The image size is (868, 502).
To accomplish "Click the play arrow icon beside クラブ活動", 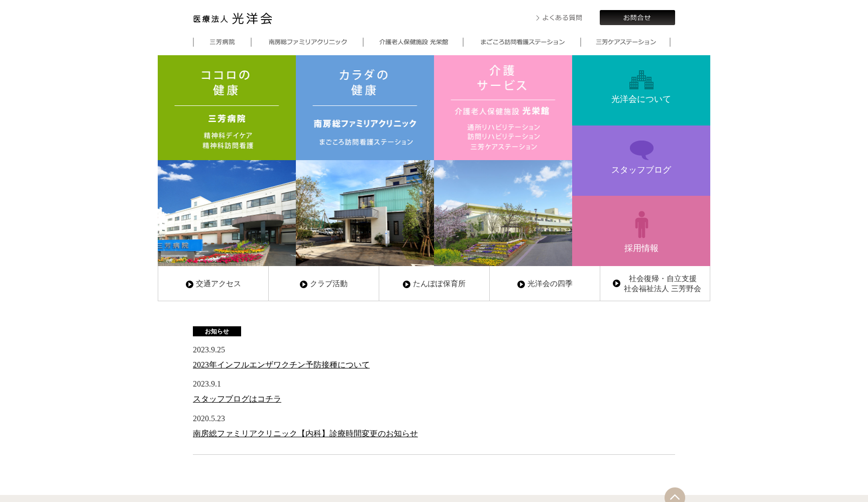I will pos(304,284).
